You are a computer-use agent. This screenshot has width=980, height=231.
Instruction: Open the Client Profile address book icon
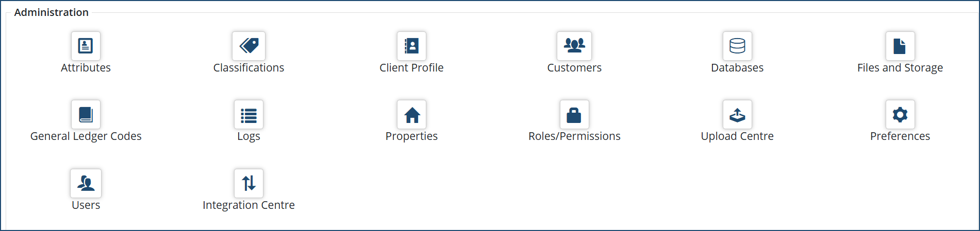411,46
